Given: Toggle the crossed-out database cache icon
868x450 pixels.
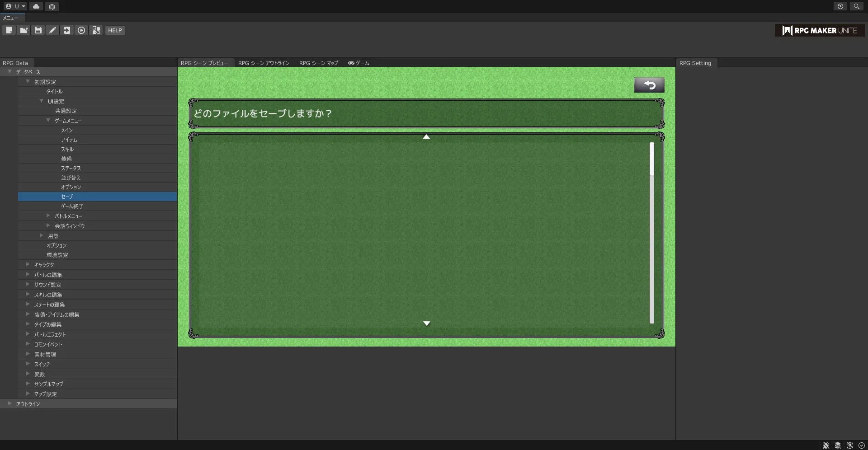Looking at the screenshot, I should click(838, 445).
